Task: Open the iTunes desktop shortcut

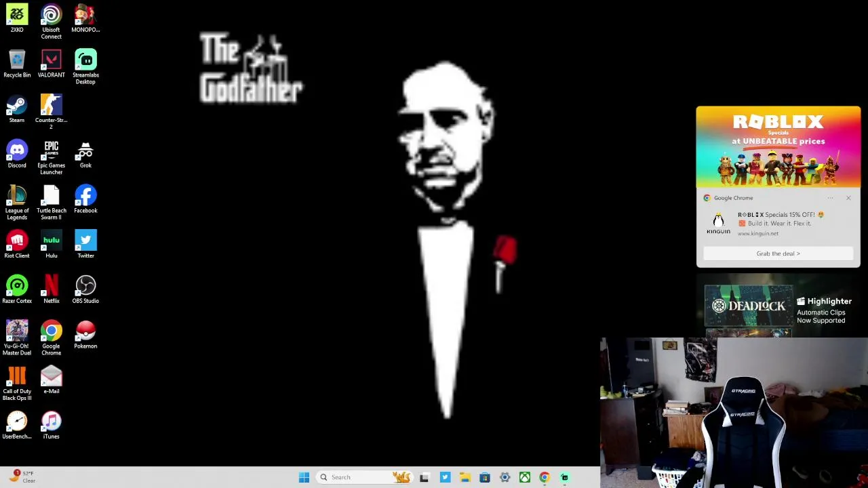Action: point(51,425)
